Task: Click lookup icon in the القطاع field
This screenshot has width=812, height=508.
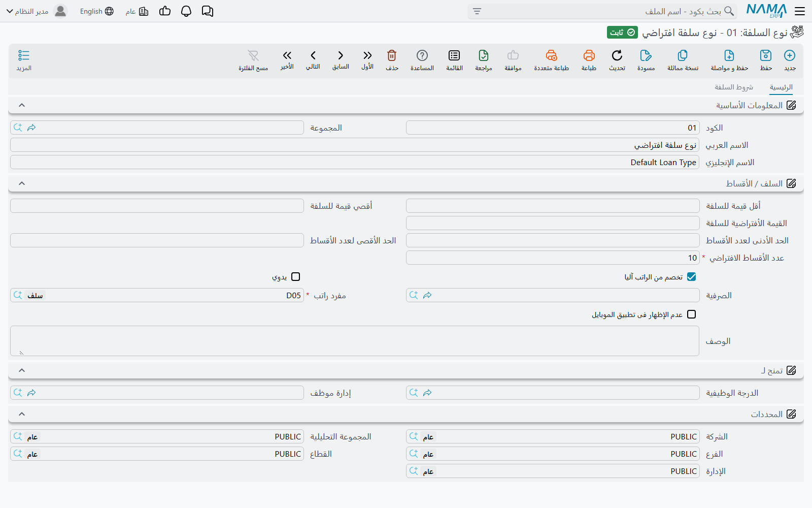Action: pos(18,454)
